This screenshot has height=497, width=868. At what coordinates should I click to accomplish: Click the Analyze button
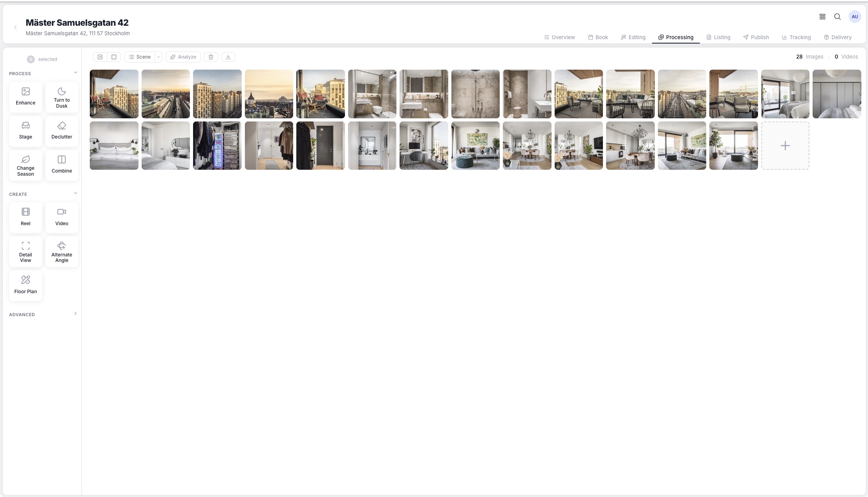point(183,57)
